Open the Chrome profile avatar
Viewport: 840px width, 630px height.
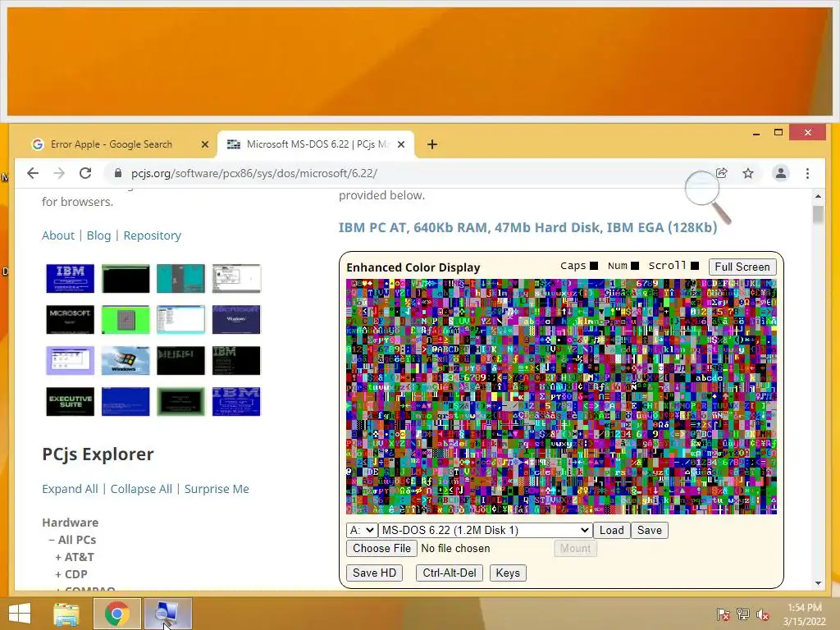point(781,173)
